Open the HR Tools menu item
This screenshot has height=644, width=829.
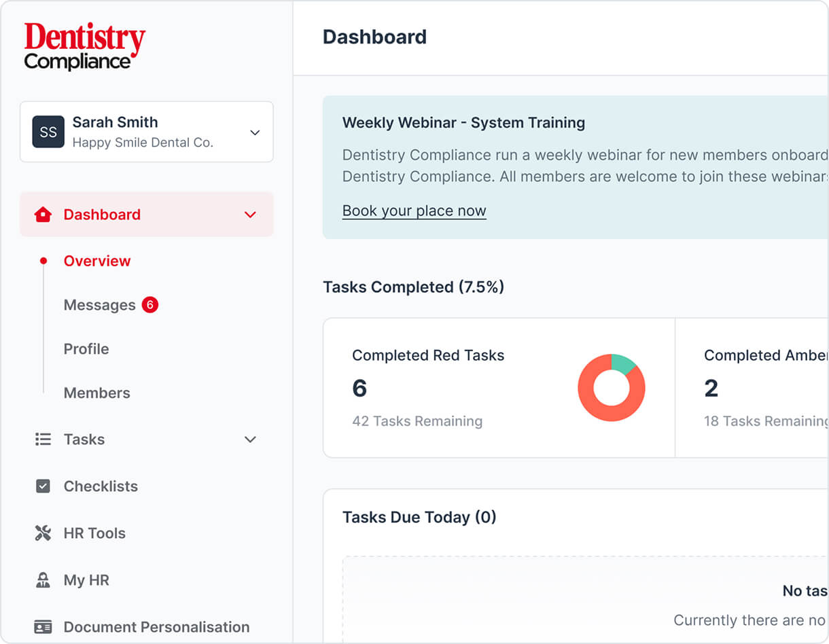coord(94,533)
